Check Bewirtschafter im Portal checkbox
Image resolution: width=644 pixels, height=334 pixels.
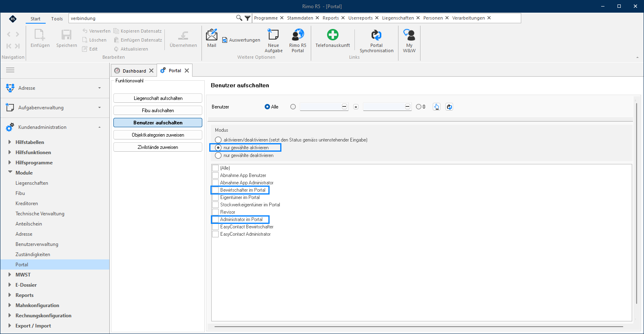[215, 190]
